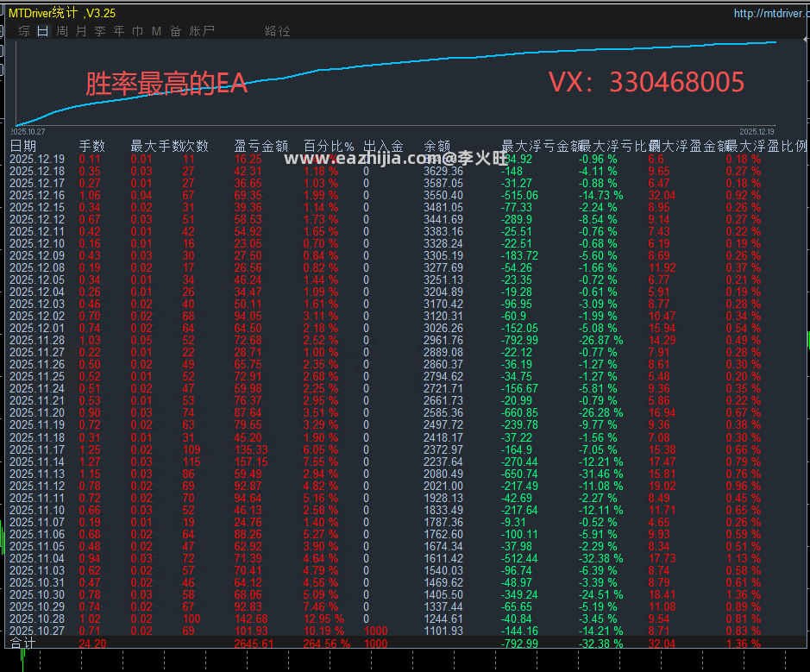Click the 1.06 lots cell

coord(90,195)
